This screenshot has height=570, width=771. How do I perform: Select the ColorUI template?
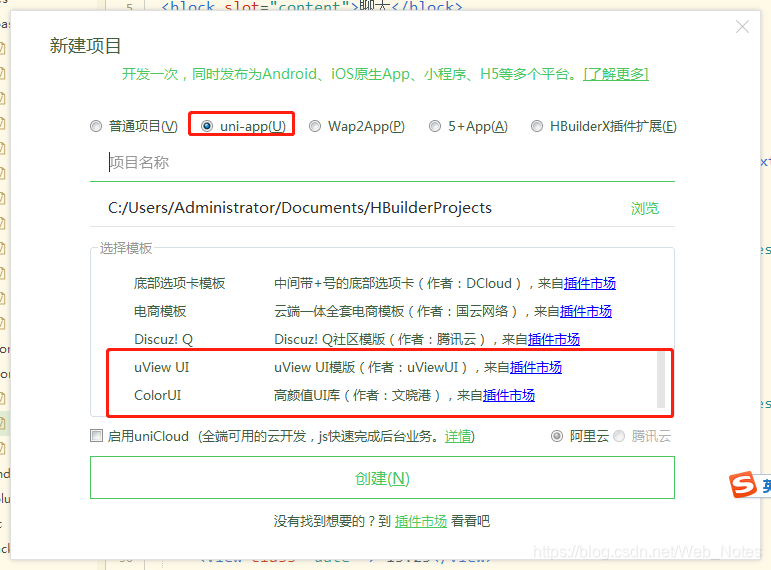point(157,395)
